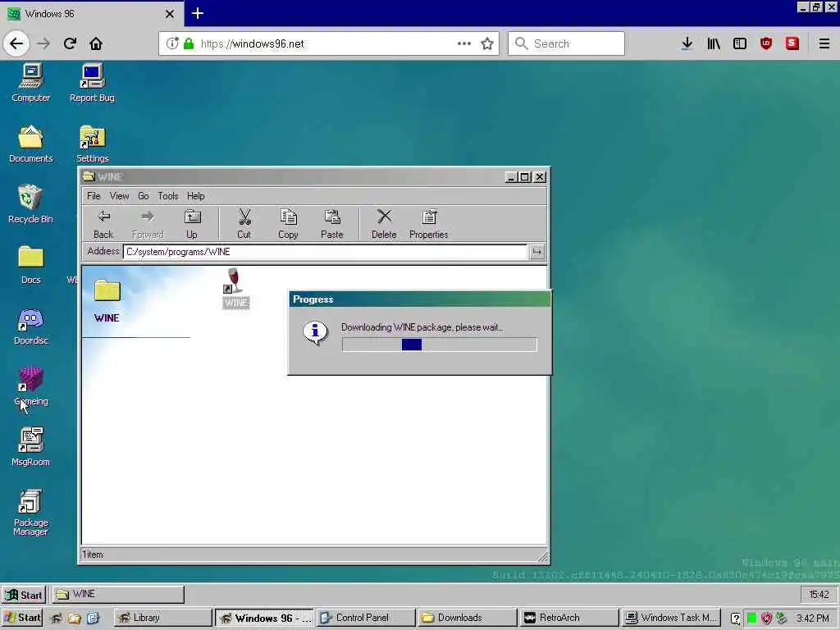
Task: Click the Properties toolbar icon
Action: click(428, 224)
